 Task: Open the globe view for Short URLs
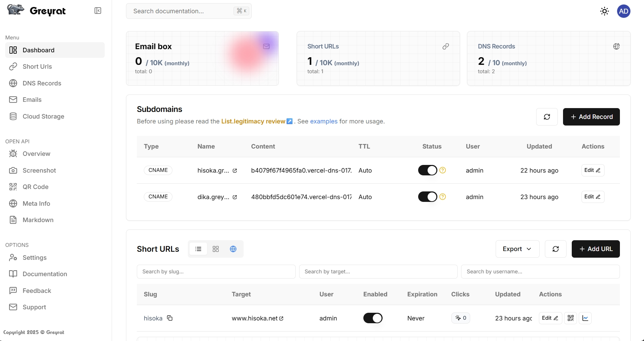pyautogui.click(x=233, y=249)
